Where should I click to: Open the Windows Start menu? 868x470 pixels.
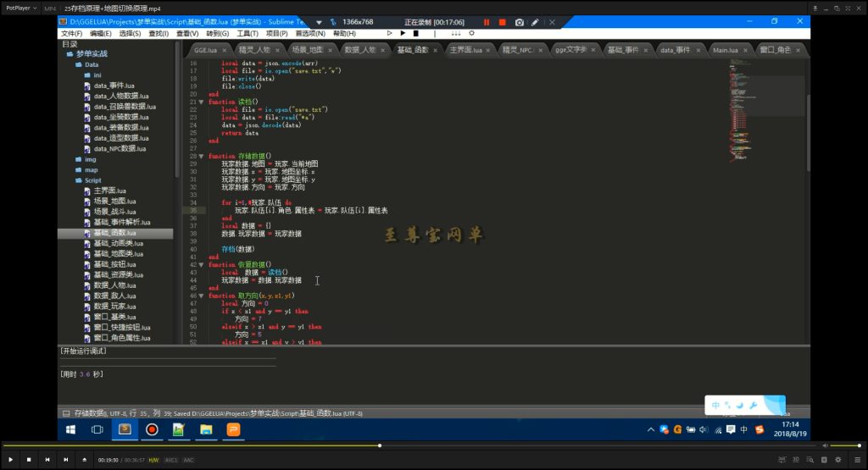click(71, 429)
